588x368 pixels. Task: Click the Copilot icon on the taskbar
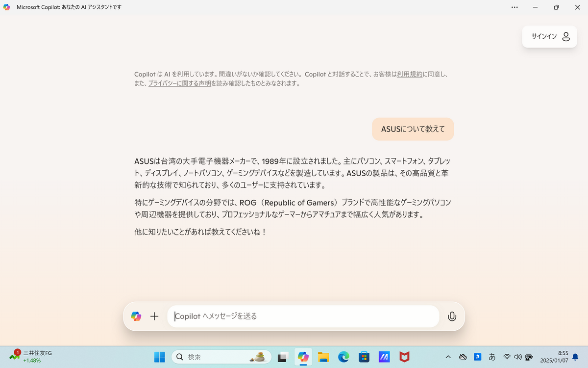303,357
